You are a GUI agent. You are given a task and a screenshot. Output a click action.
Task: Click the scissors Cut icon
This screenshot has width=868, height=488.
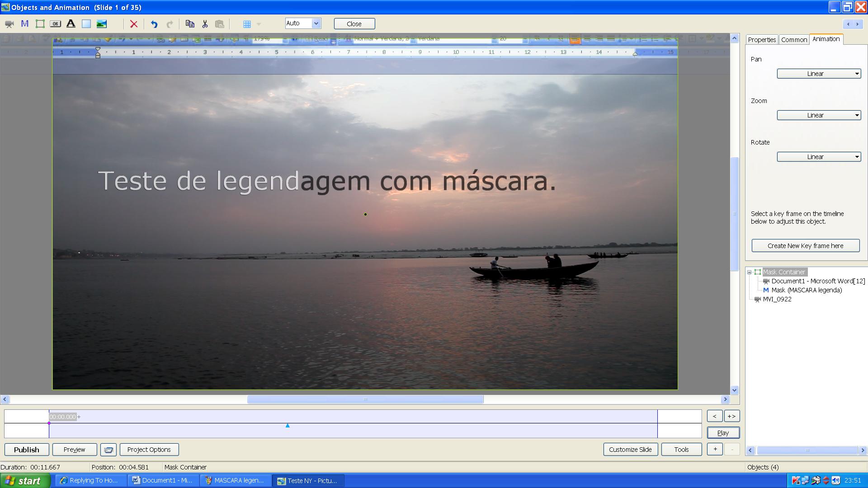pos(205,24)
